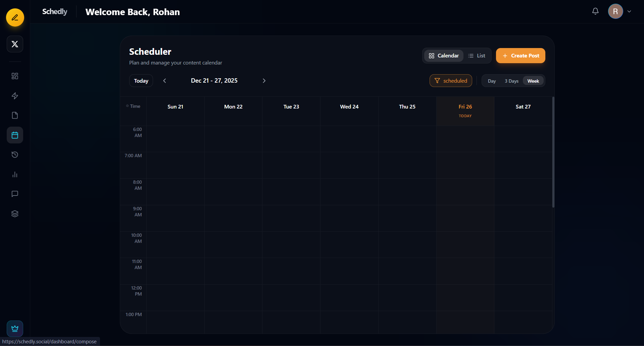644x346 pixels.
Task: Click the crown upgrade icon at bottom
Action: click(15, 329)
